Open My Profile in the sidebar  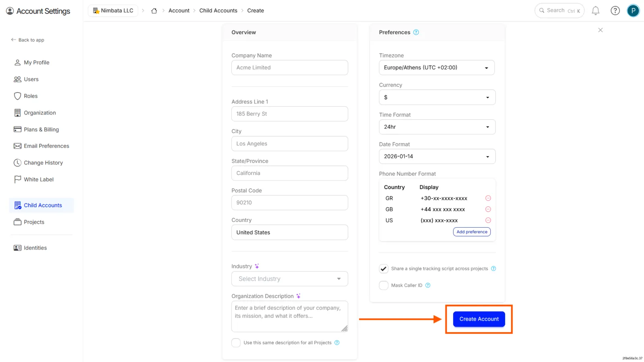(37, 63)
